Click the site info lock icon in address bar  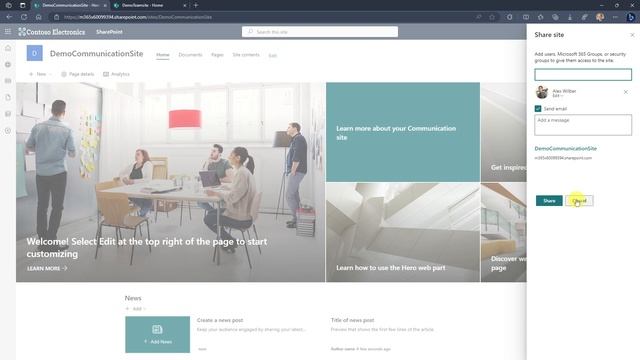coord(57,17)
